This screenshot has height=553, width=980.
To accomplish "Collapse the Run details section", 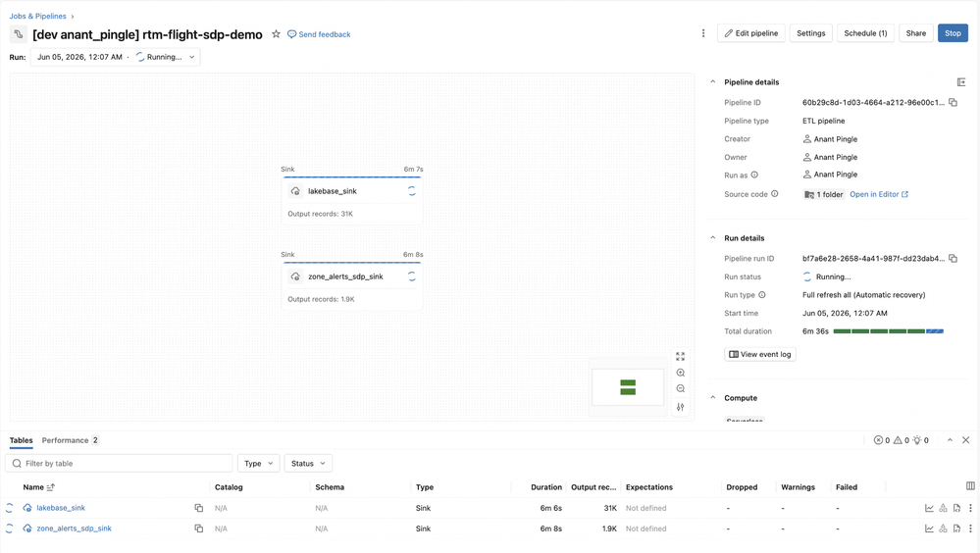I will click(x=712, y=238).
